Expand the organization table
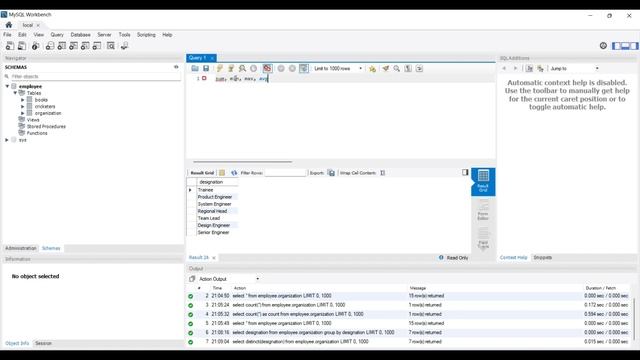Viewport: 640px width, 360px height. pyautogui.click(x=23, y=113)
